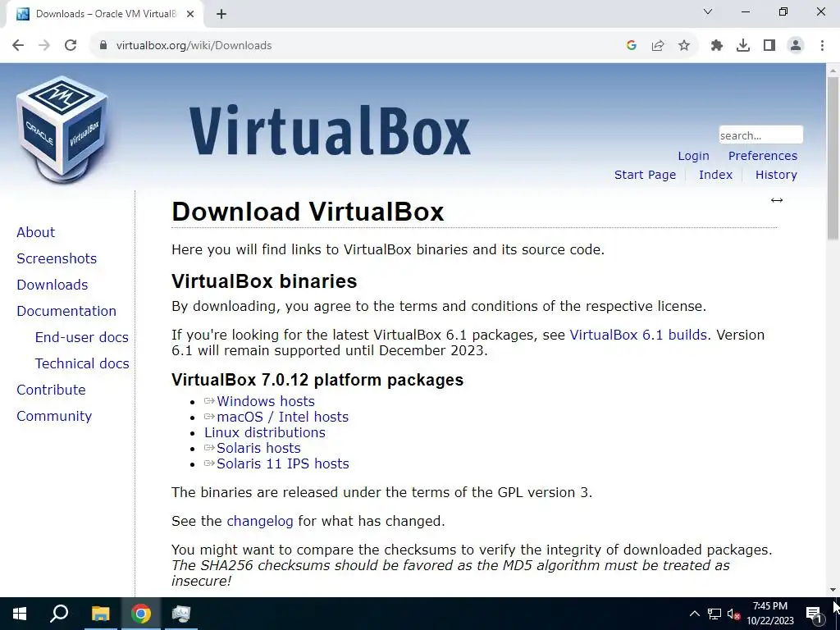Download the macOS / Intel hosts package
The image size is (840, 630).
[283, 417]
